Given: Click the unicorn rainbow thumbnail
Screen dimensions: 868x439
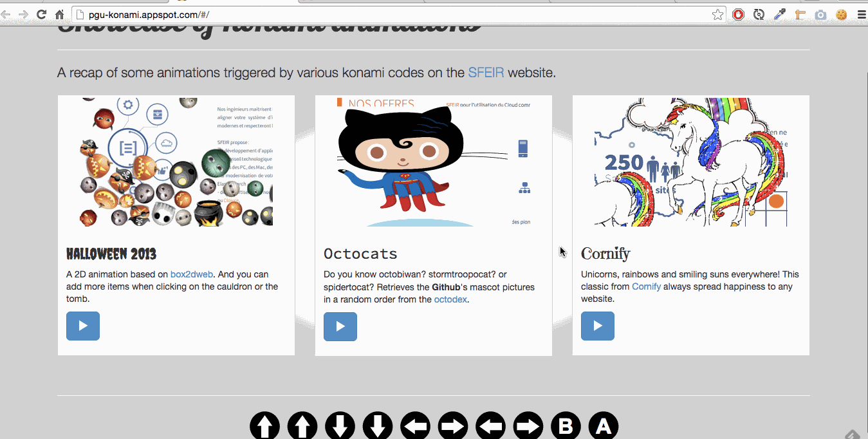Looking at the screenshot, I should [691, 162].
